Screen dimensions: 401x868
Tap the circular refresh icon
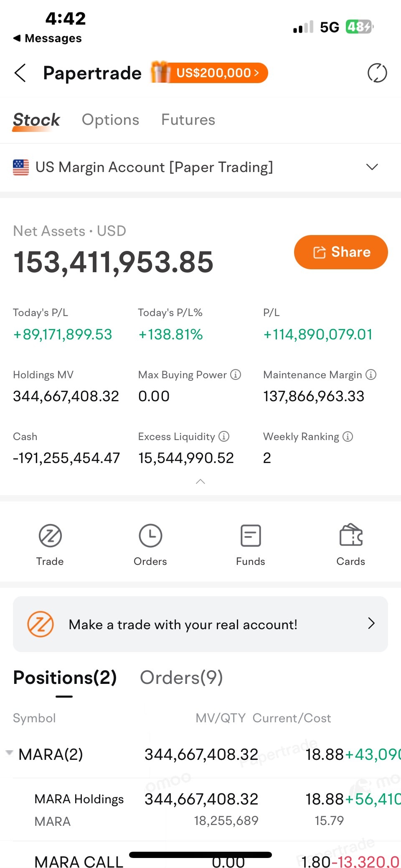(x=377, y=73)
